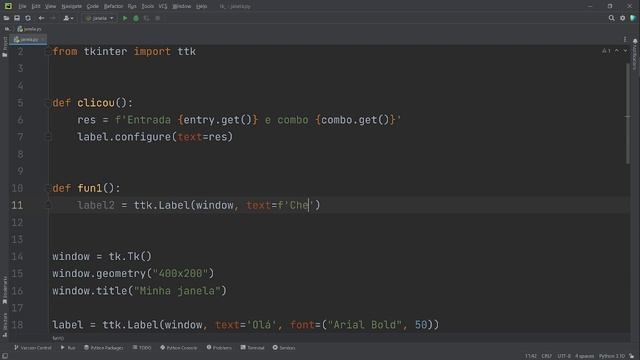
Task: Click the PyCharm logo icon
Action: click(8, 6)
